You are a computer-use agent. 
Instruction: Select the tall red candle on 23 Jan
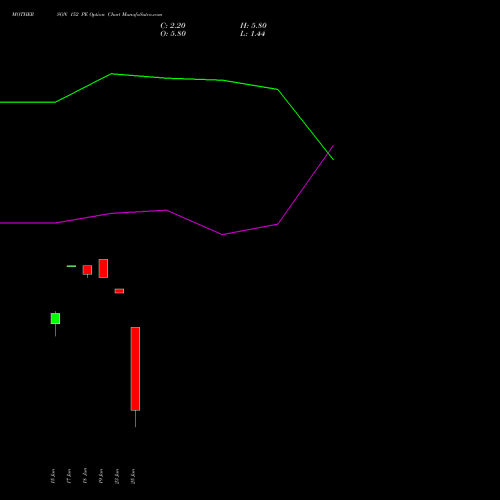tap(135, 369)
